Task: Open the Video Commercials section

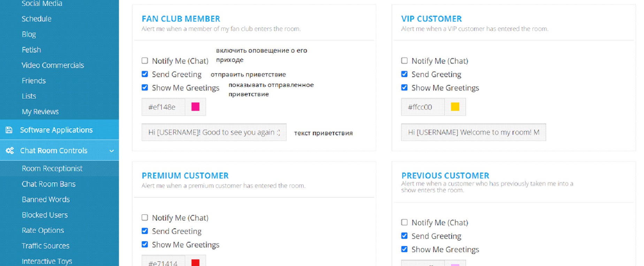Action: (53, 65)
